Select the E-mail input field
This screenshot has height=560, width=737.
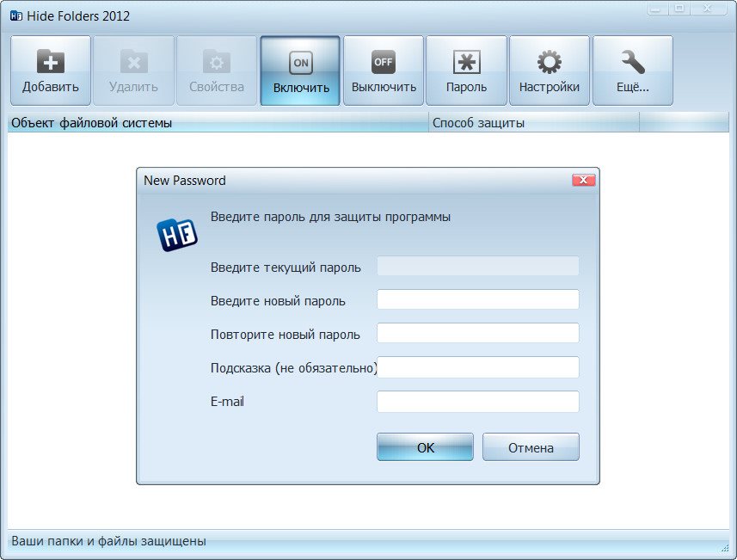point(477,402)
